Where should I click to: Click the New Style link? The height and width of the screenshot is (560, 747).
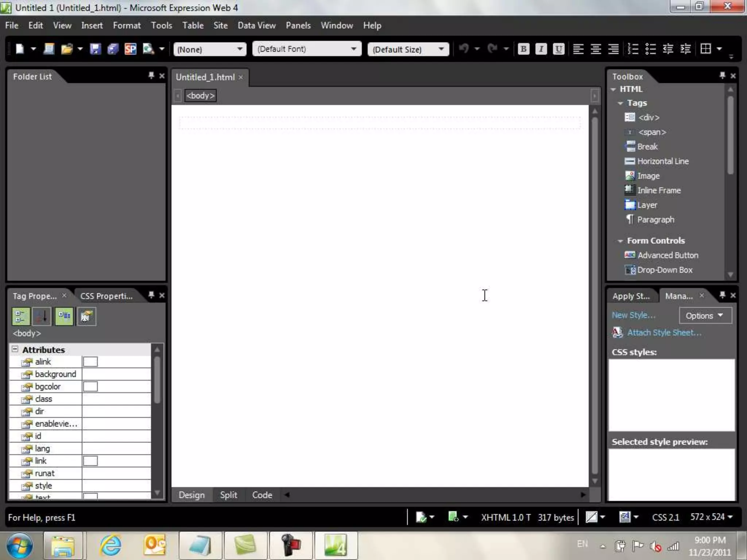(633, 315)
